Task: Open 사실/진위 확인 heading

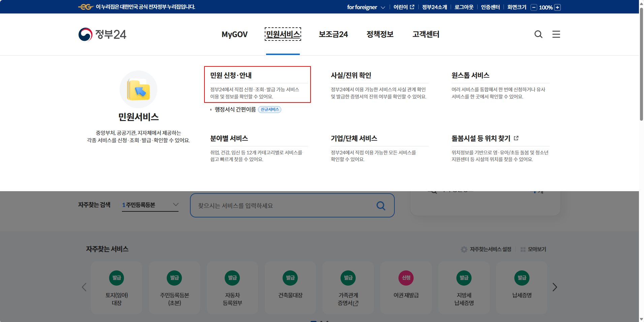Action: [351, 75]
